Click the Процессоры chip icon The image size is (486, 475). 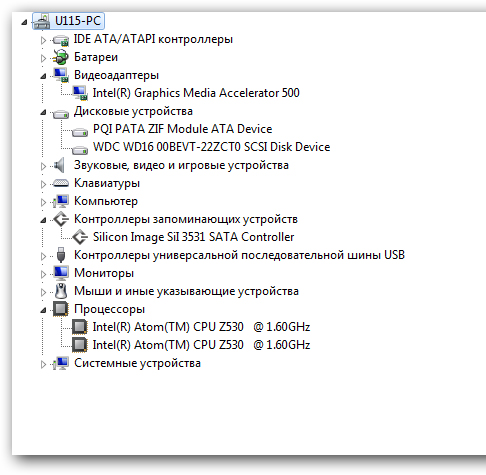tap(61, 309)
